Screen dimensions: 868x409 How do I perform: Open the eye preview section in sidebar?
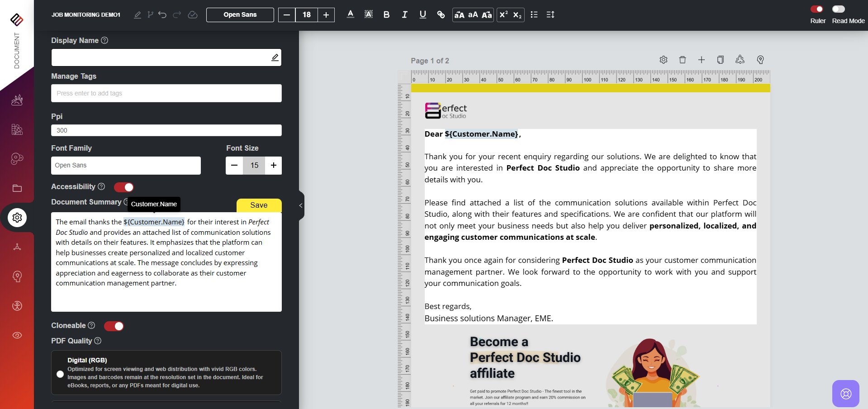click(17, 335)
